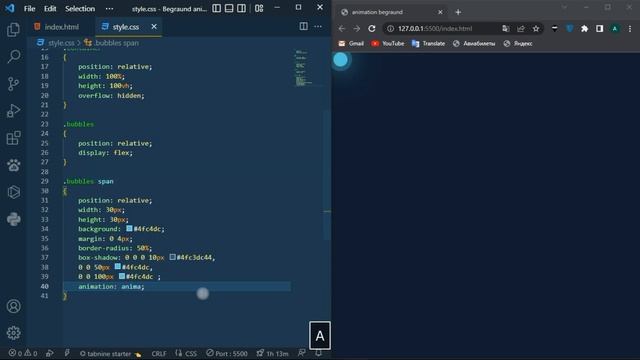
Task: Open Source Control view
Action: 13,84
